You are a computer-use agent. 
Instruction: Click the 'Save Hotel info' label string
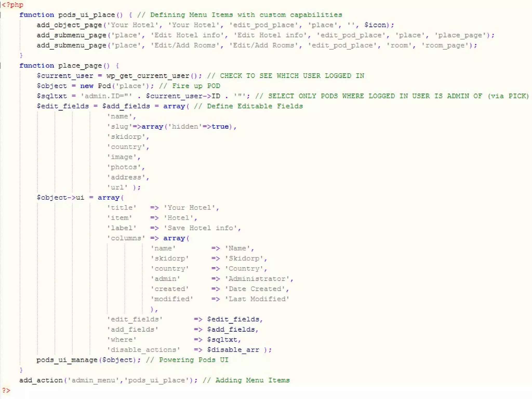coord(200,228)
